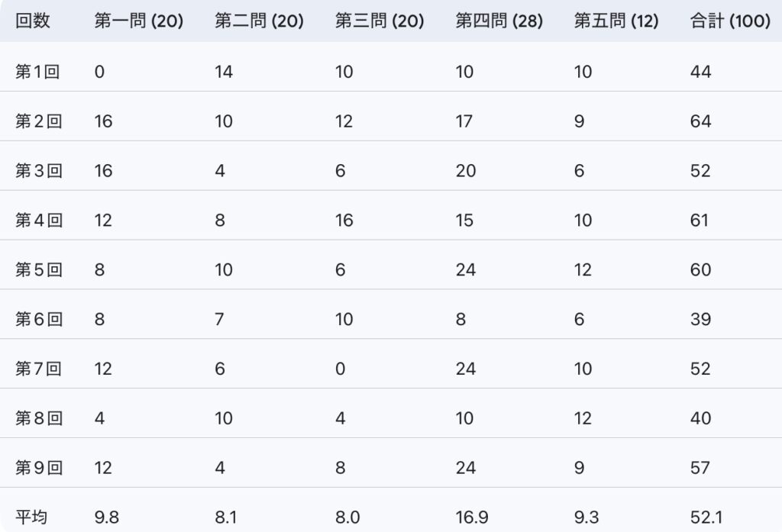
Task: Select the average total 52.1 cell
Action: coord(706,517)
